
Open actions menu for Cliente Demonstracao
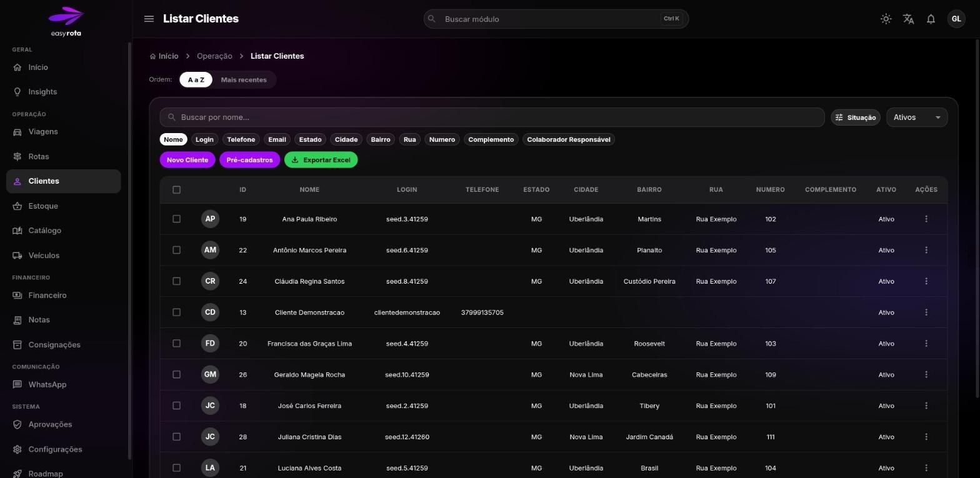(926, 312)
